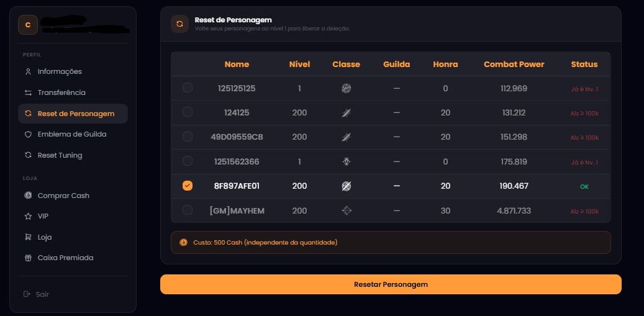Go to the Transferência section
644x316 pixels.
(61, 93)
